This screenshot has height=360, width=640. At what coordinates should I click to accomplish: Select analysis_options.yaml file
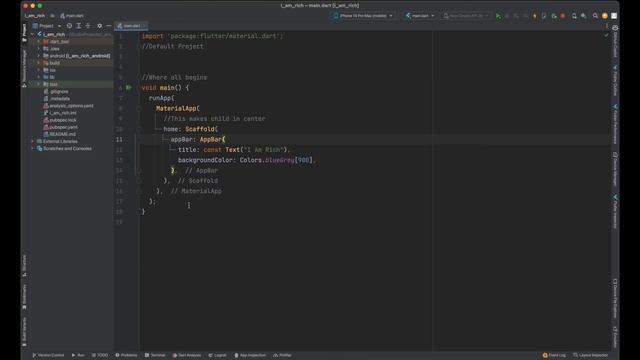click(x=68, y=106)
